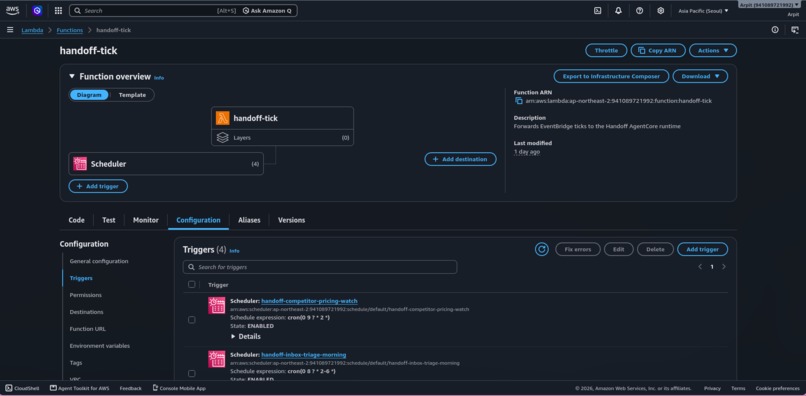The width and height of the screenshot is (806, 396).
Task: Open Tags in the Configuration sidebar
Action: [76, 363]
